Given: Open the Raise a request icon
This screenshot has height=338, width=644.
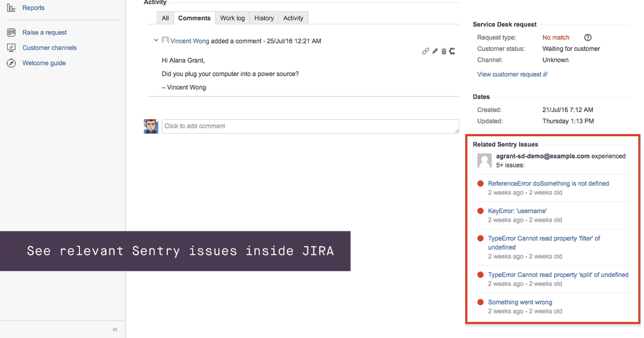Looking at the screenshot, I should click(11, 32).
